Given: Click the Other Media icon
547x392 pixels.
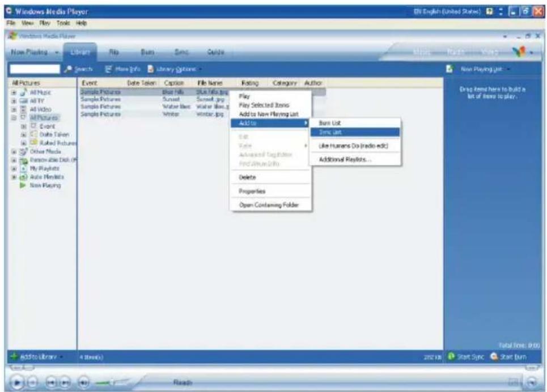Looking at the screenshot, I should click(23, 151).
